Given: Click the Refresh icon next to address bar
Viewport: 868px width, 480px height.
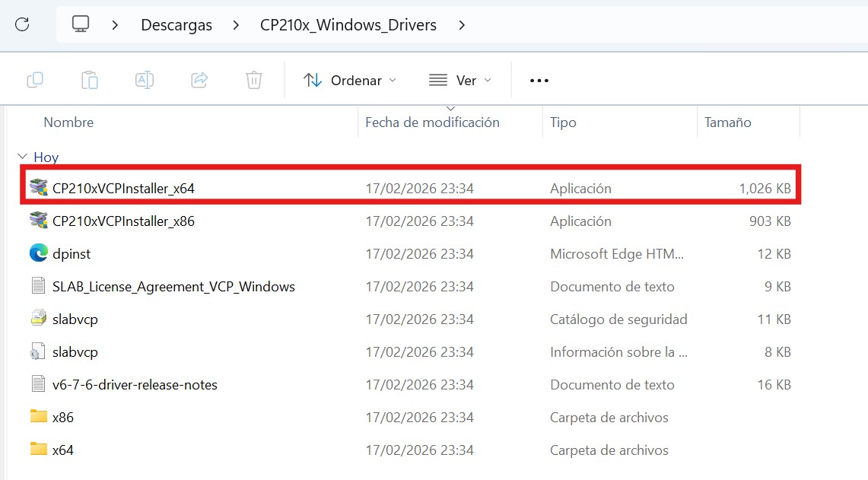Looking at the screenshot, I should coord(21,24).
